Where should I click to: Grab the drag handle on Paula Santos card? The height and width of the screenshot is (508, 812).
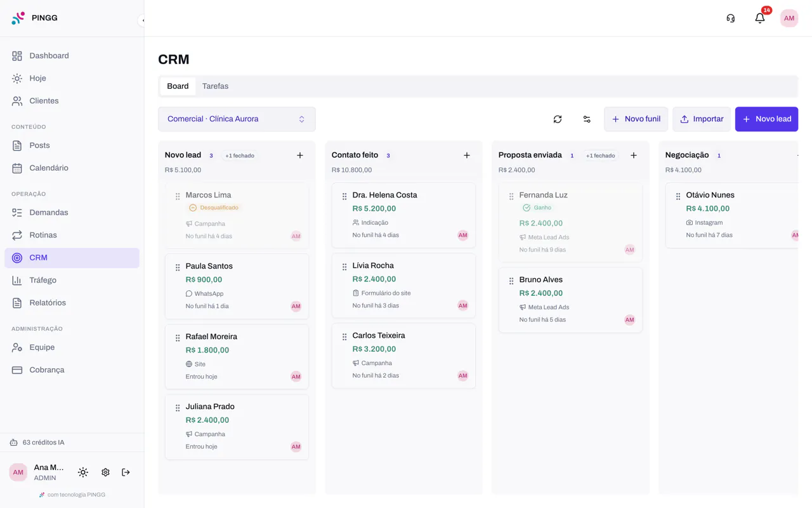point(178,267)
